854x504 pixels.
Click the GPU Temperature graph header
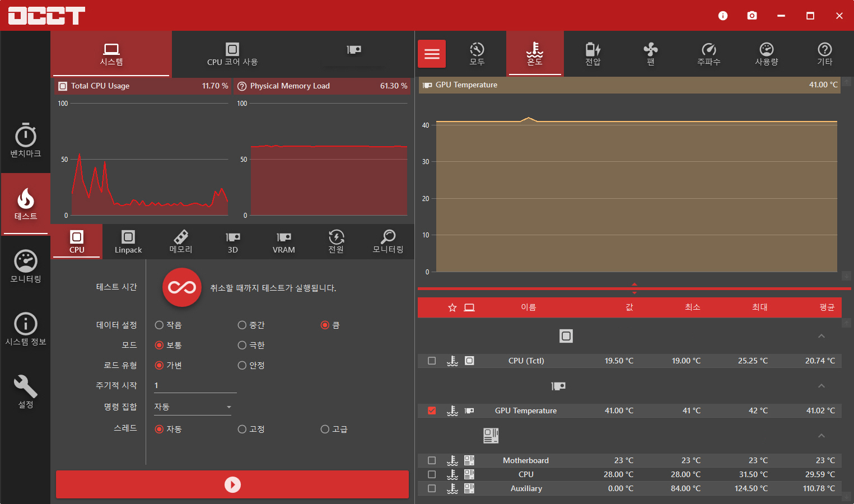[x=629, y=85]
